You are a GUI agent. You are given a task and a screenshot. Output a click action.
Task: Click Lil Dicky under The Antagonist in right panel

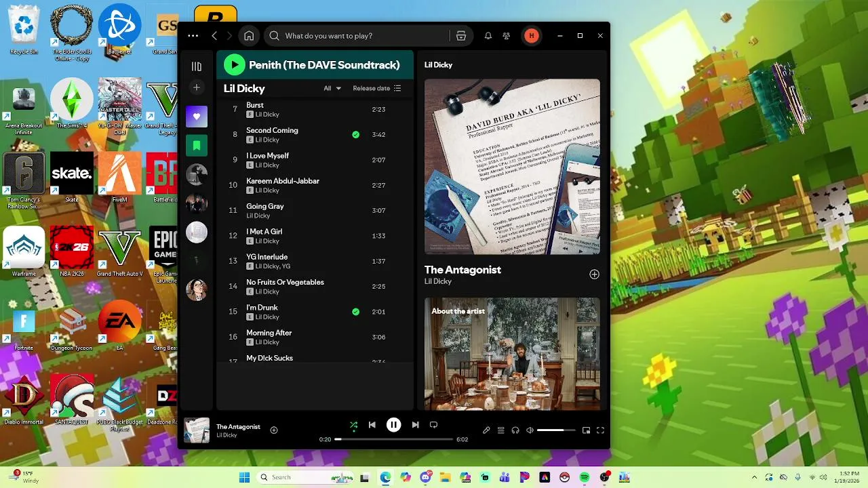coord(438,281)
